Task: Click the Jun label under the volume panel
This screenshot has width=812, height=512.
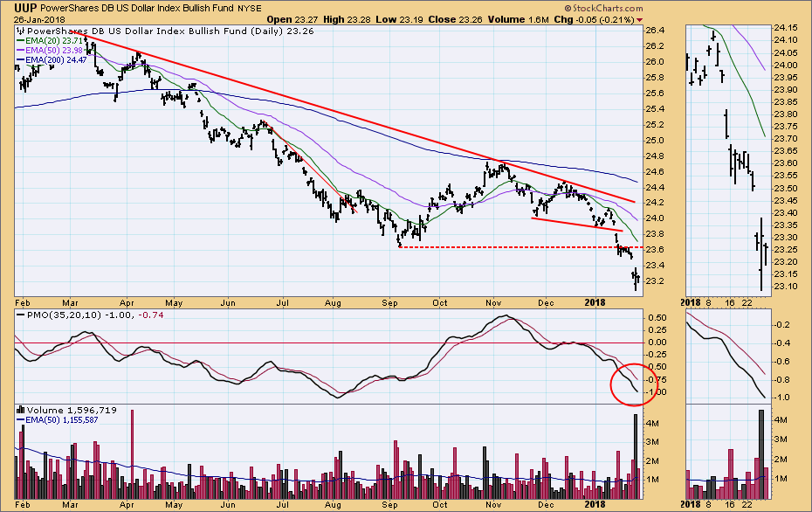Action: tap(228, 505)
